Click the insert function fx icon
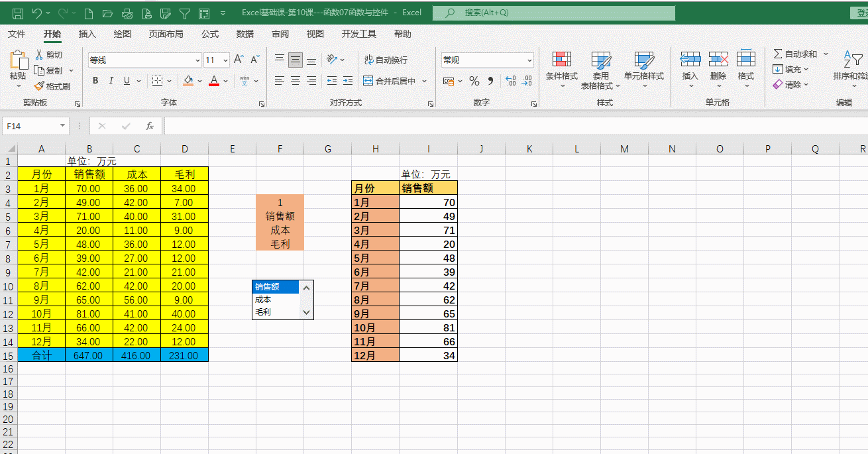The height and width of the screenshot is (454, 868). click(x=150, y=126)
